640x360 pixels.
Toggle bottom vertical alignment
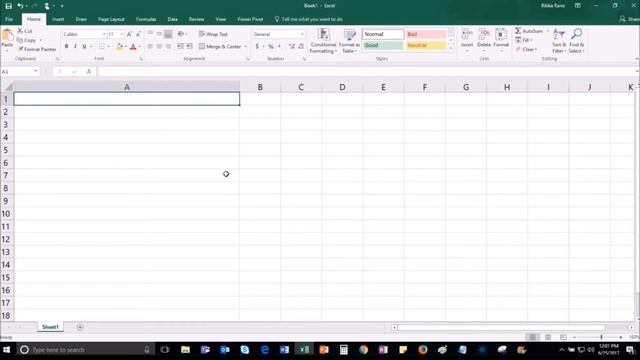[168, 34]
